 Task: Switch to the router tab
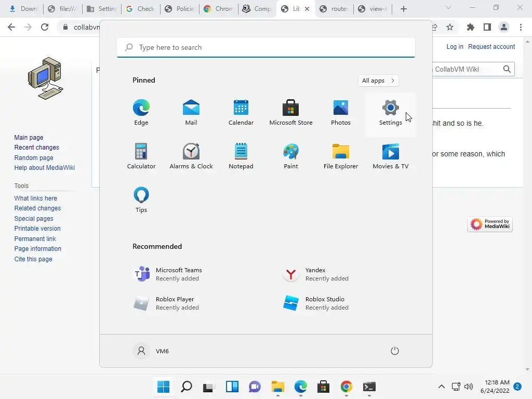click(335, 9)
